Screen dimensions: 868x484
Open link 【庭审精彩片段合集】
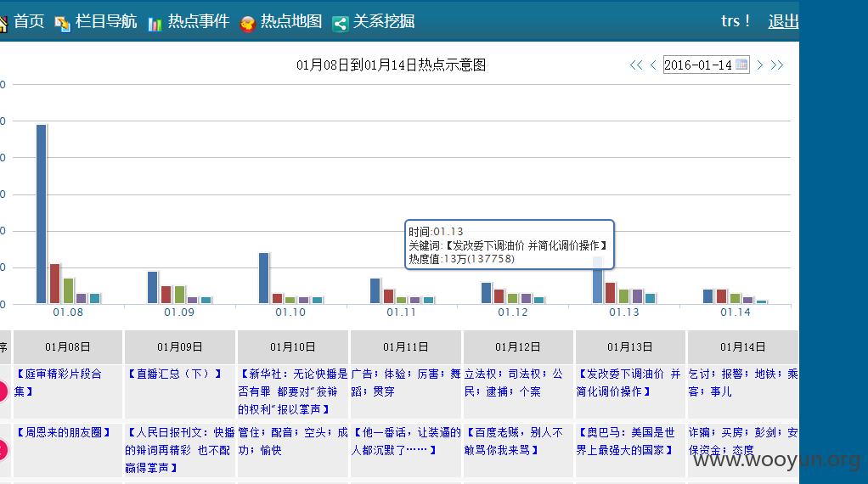click(58, 383)
